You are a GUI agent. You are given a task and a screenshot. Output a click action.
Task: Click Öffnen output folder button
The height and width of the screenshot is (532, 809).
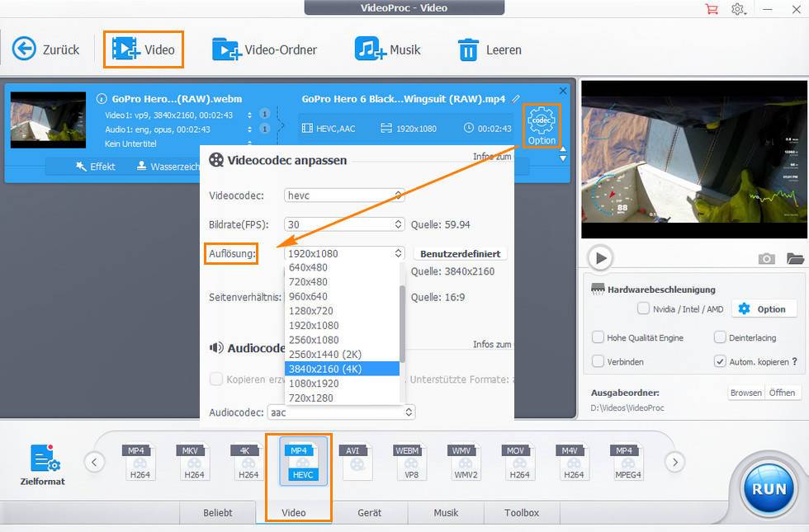(x=783, y=393)
